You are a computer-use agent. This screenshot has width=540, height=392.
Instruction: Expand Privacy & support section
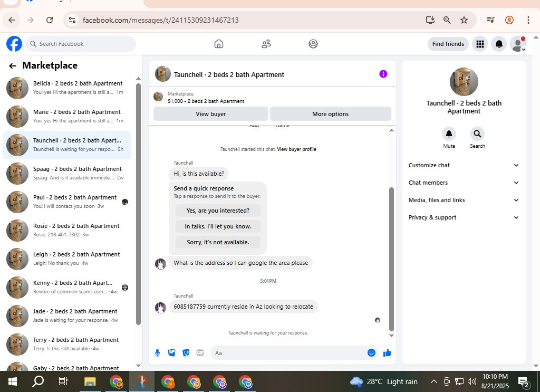pyautogui.click(x=464, y=217)
